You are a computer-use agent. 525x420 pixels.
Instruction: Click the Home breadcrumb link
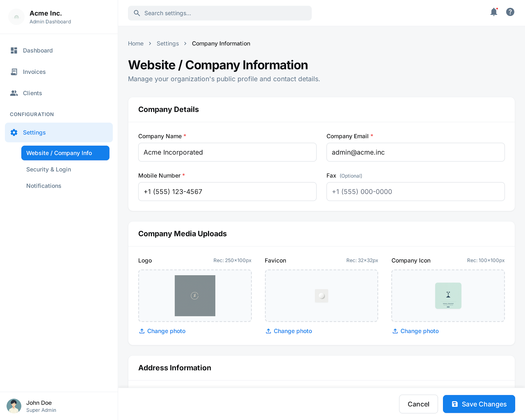tap(136, 44)
